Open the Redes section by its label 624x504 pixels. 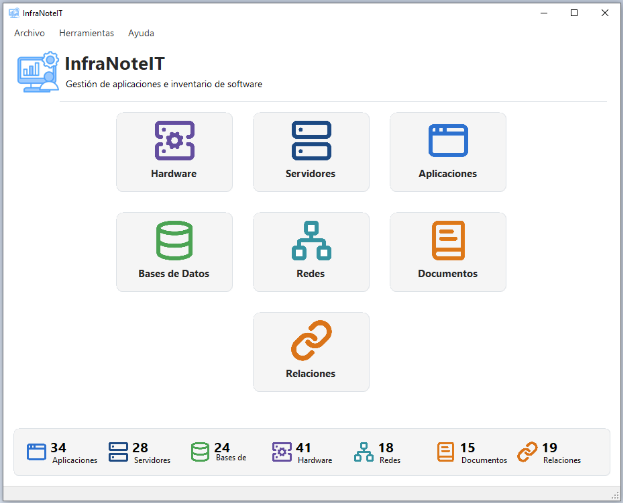click(x=310, y=273)
